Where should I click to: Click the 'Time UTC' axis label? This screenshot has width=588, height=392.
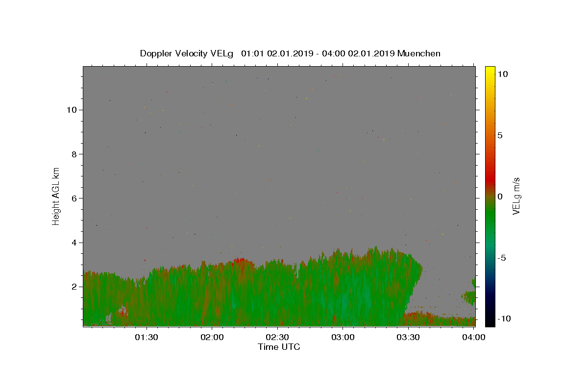tap(279, 347)
